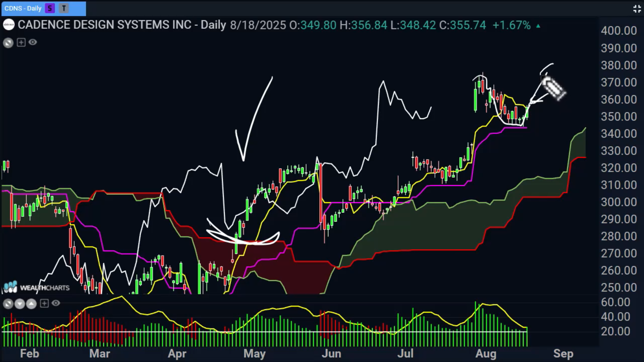Click the Sep label on time axis

click(x=563, y=354)
